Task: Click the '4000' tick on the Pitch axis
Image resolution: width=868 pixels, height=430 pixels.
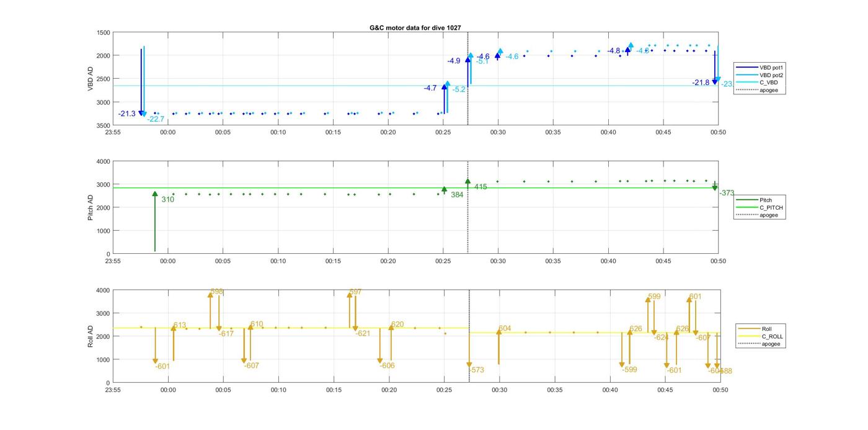Action: 104,161
